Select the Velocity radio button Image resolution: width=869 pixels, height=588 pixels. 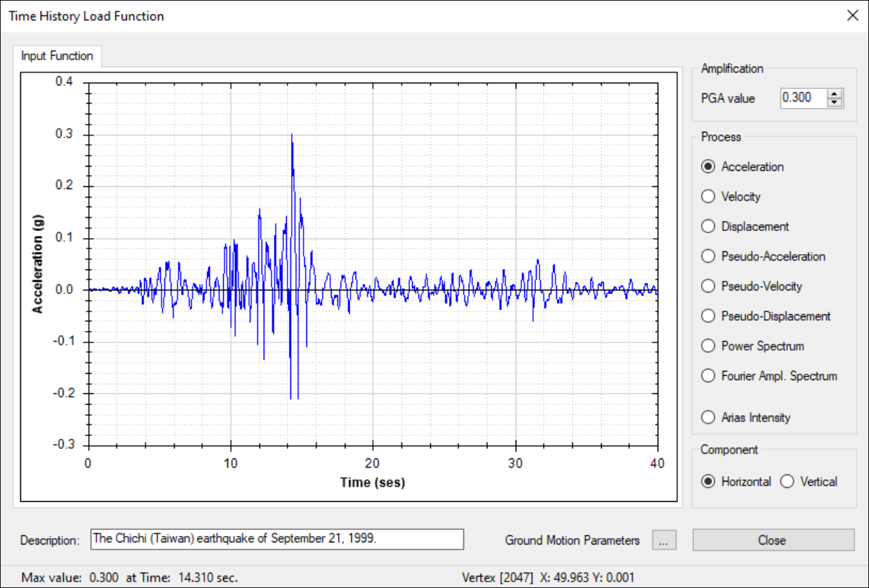click(x=731, y=196)
